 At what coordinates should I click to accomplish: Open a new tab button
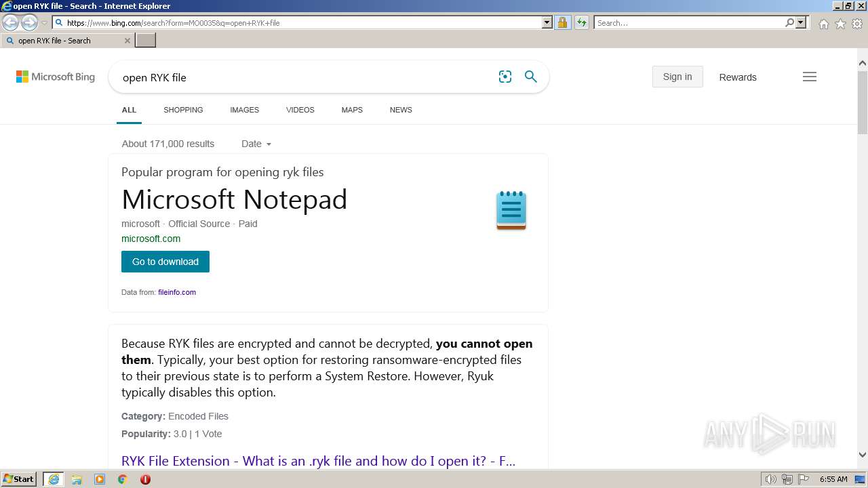(146, 41)
